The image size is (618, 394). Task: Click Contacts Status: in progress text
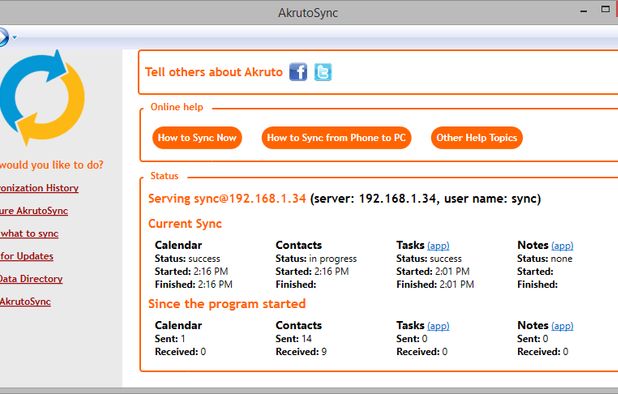(x=316, y=259)
